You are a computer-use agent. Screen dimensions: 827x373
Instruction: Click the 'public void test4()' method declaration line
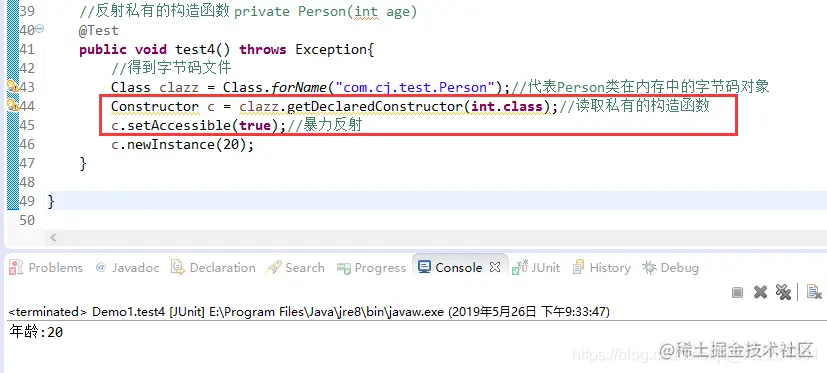click(226, 50)
